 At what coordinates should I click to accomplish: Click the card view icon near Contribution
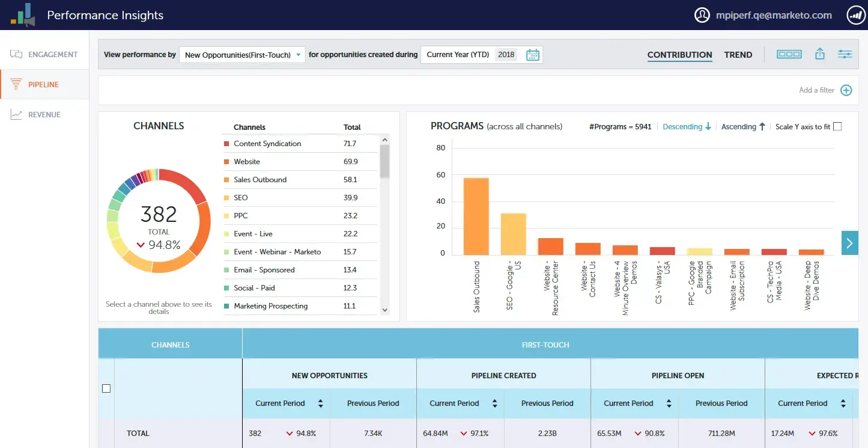coord(789,54)
